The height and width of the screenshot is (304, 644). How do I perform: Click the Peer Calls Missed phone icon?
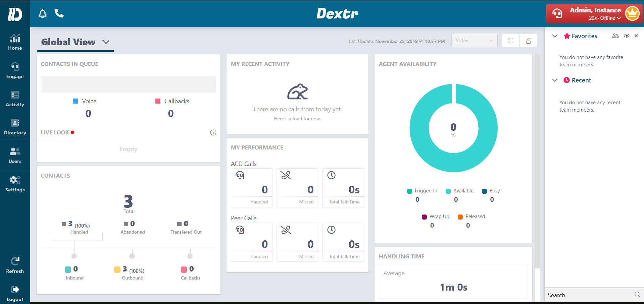click(286, 230)
